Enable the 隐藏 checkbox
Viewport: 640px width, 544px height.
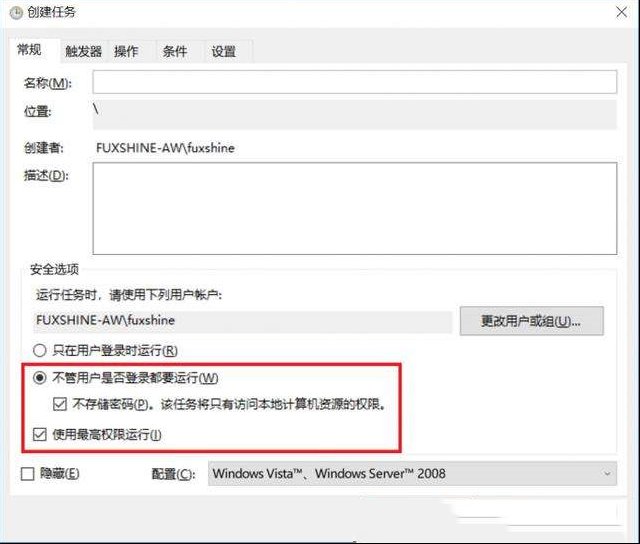point(27,473)
